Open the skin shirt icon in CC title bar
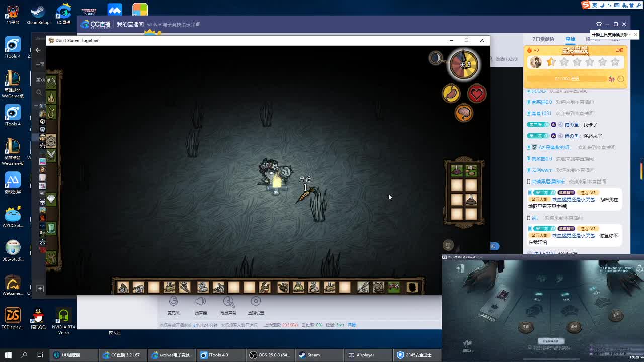This screenshot has height=362, width=644. (599, 24)
